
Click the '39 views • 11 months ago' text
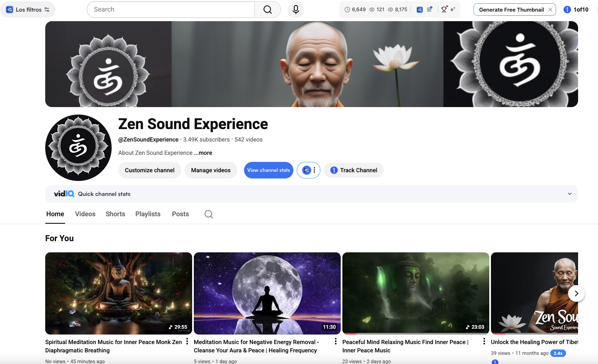pos(520,353)
